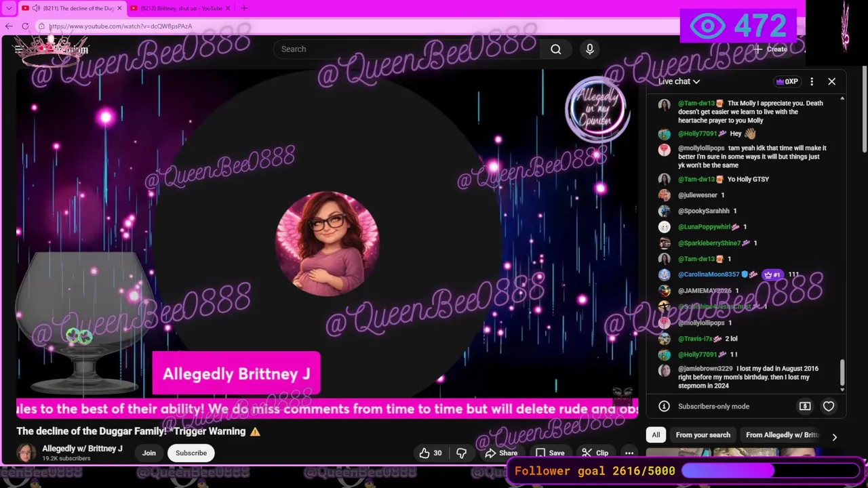This screenshot has height=488, width=868.
Task: Like the video thumbs up
Action: (x=431, y=453)
